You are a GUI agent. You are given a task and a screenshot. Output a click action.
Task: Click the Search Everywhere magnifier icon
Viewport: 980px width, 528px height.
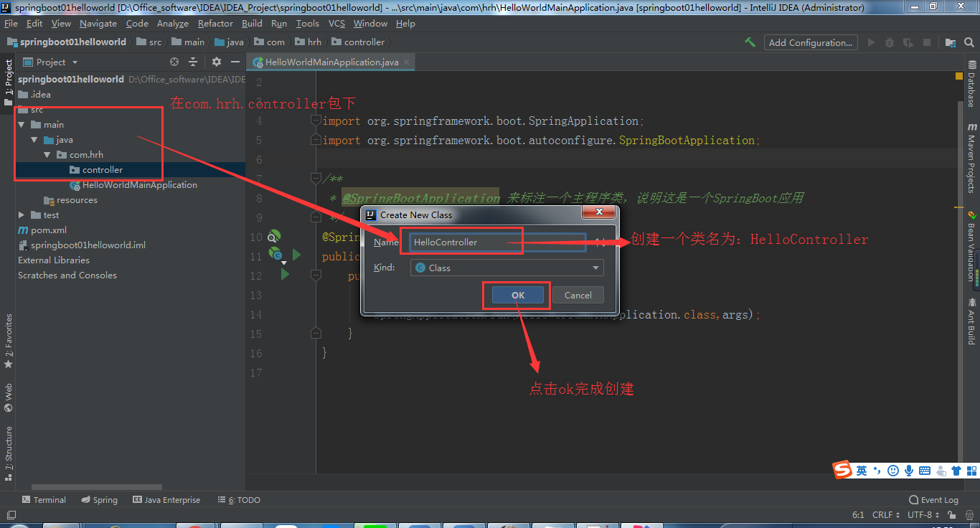click(x=969, y=42)
